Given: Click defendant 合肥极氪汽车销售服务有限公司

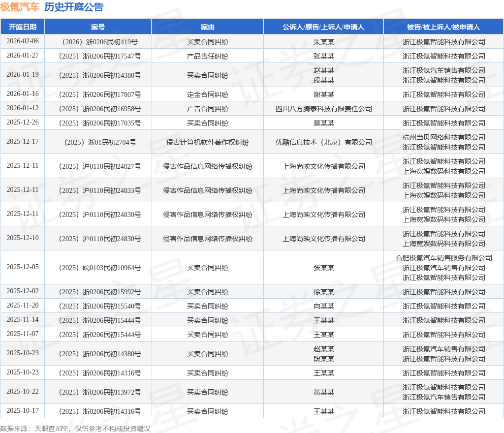Looking at the screenshot, I should pyautogui.click(x=443, y=258).
